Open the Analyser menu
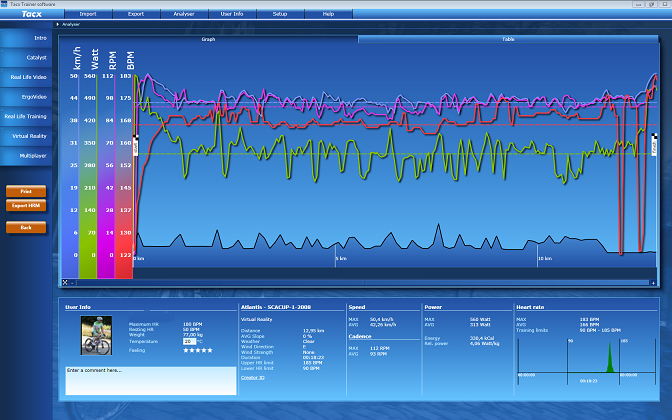This screenshot has width=672, height=420. click(184, 15)
